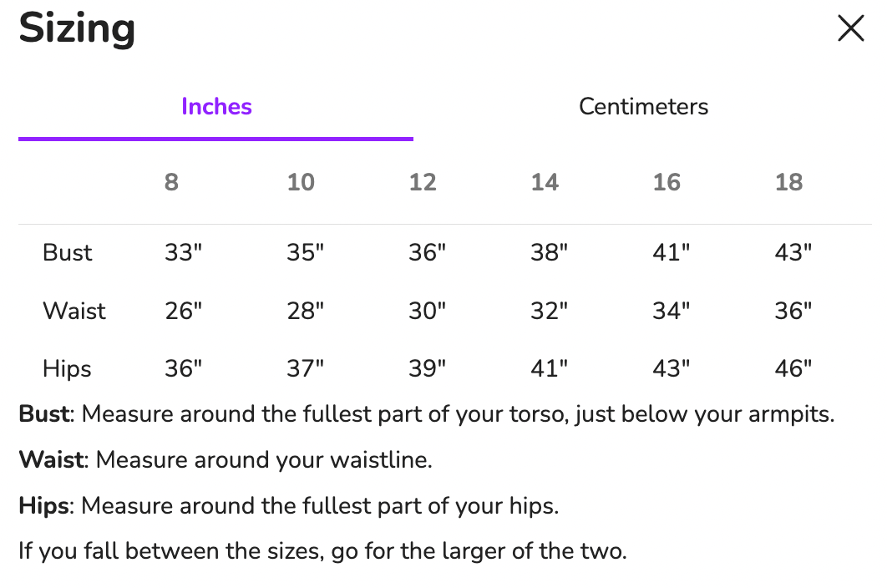Click the "fall between the sizes" note
Viewport: 887px width, 588px height.
pos(322,551)
